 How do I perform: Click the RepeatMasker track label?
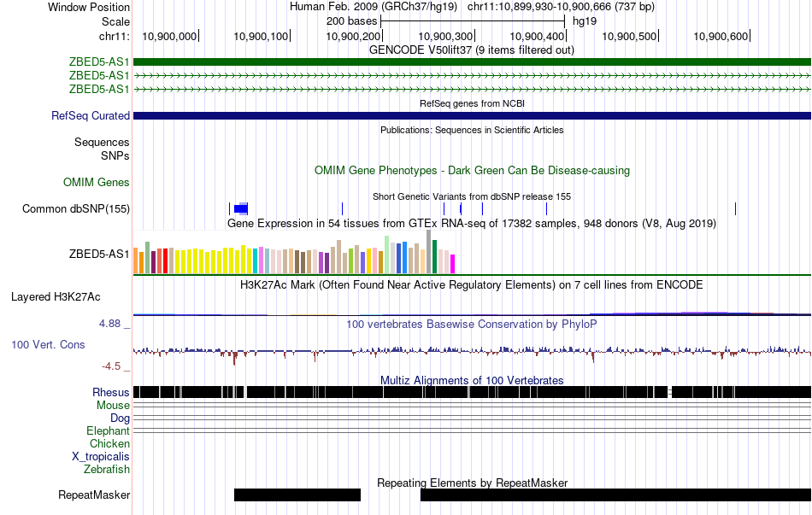click(94, 495)
